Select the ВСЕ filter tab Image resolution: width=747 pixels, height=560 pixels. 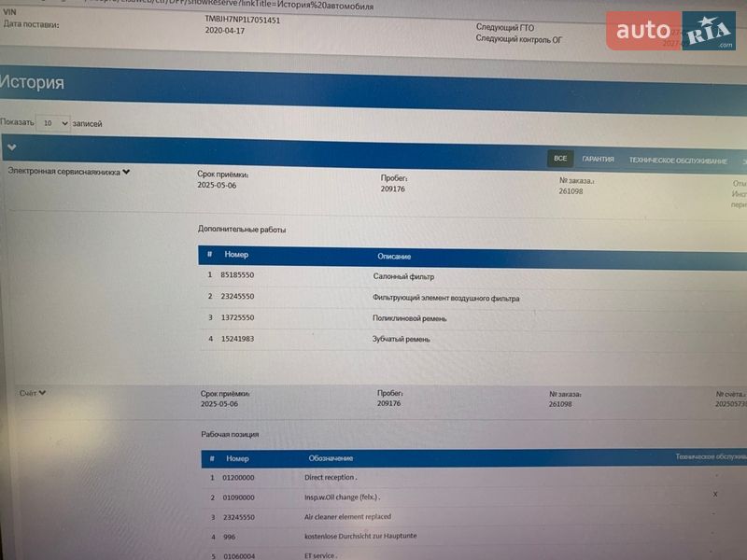pos(559,160)
